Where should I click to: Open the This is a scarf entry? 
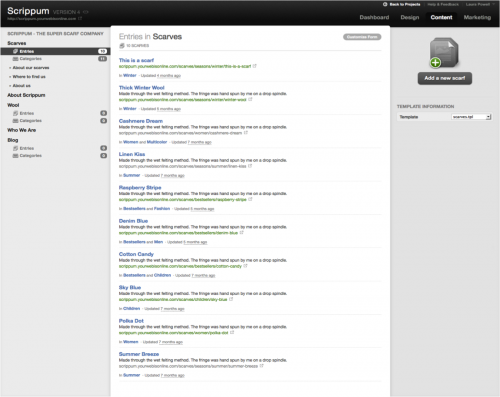click(136, 60)
